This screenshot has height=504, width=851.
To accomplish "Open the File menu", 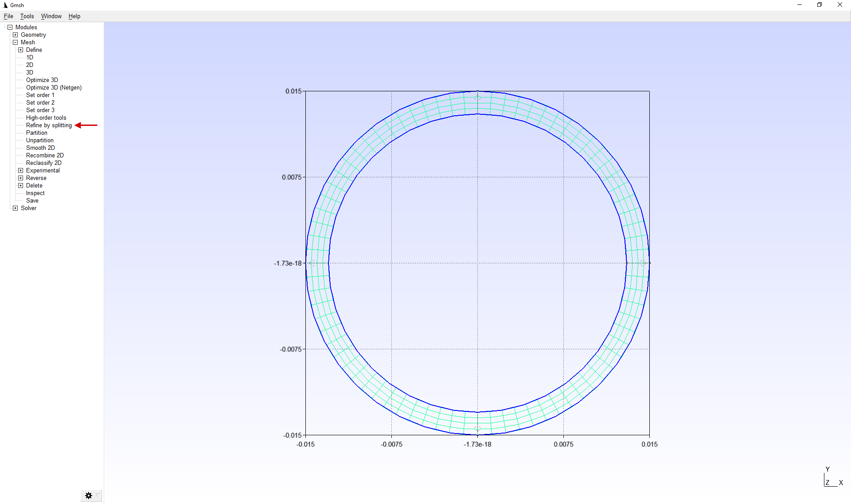I will 8,16.
